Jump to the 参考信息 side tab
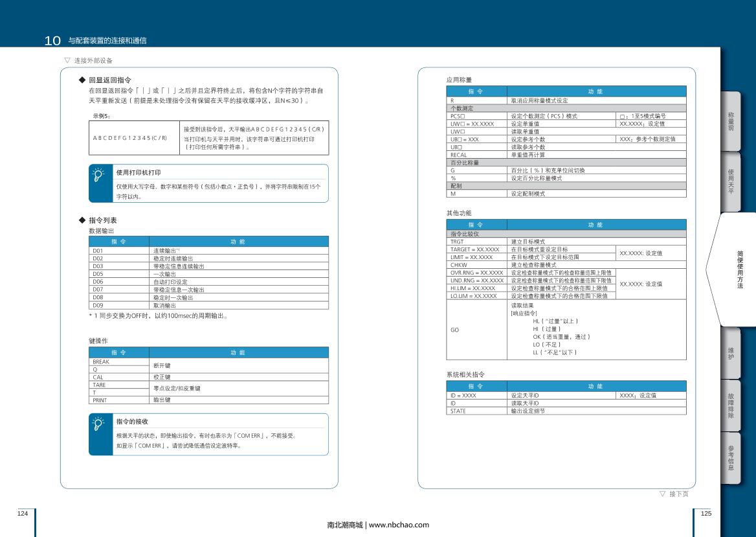 731,458
